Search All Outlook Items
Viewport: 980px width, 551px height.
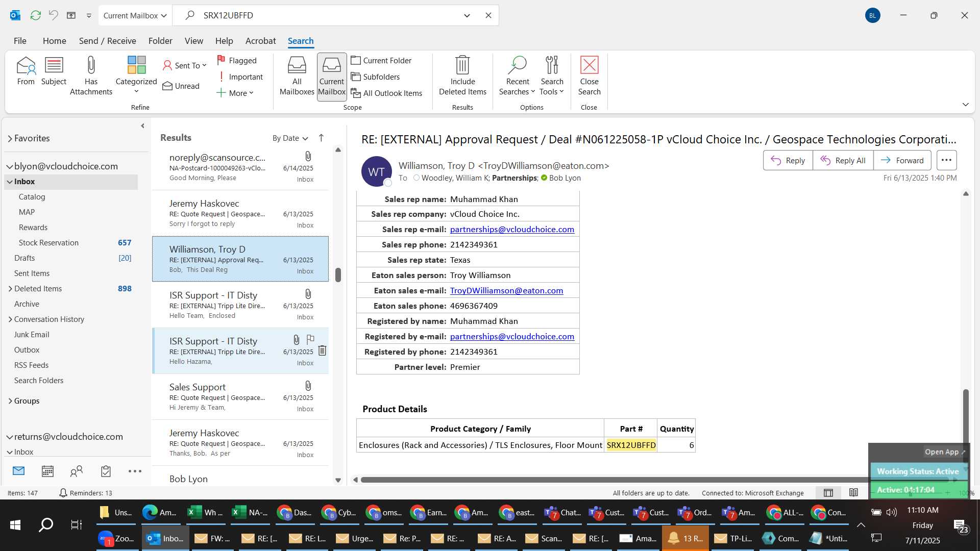pyautogui.click(x=387, y=93)
